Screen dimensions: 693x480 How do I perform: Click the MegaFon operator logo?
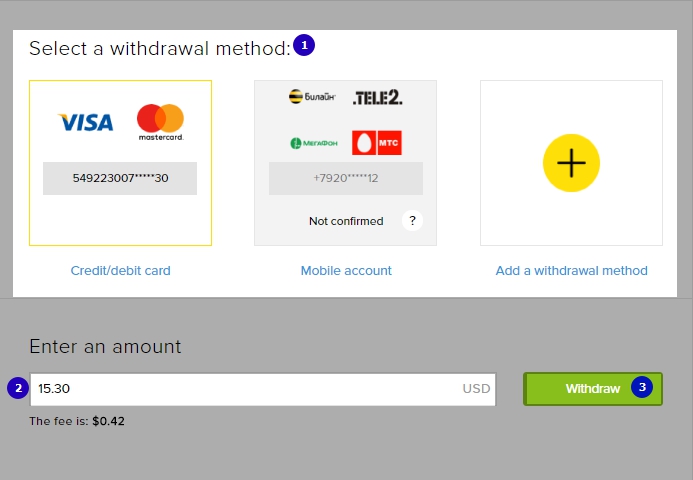tap(314, 143)
